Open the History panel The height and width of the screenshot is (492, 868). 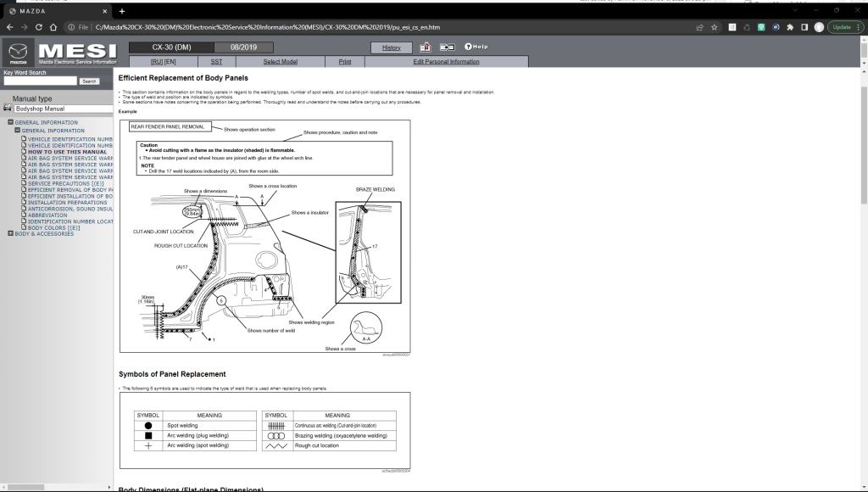point(391,48)
